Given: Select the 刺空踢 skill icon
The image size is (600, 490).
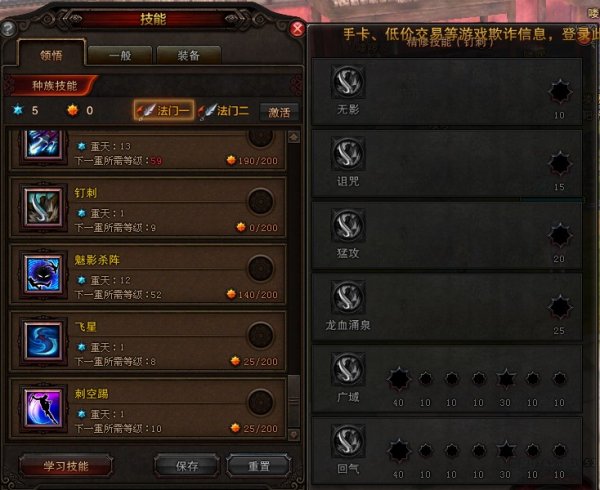Looking at the screenshot, I should point(43,408).
